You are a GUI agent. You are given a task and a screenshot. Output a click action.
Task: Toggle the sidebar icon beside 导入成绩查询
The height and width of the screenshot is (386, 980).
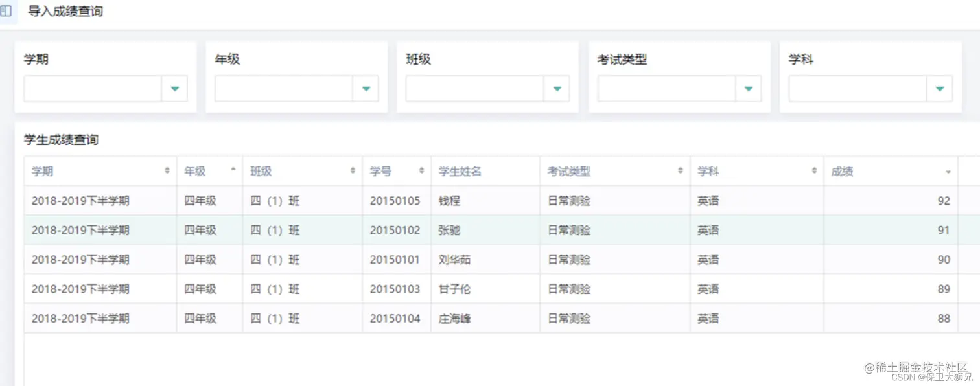[x=6, y=11]
